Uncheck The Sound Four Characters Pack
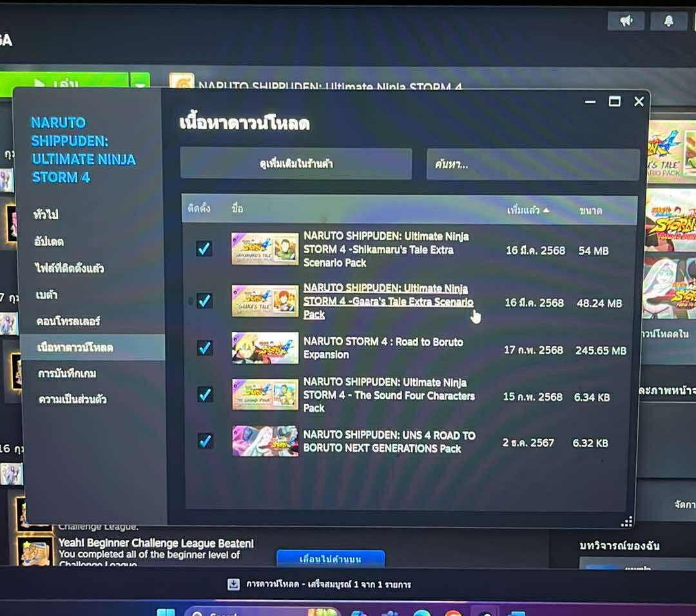The height and width of the screenshot is (616, 696). pos(205,394)
